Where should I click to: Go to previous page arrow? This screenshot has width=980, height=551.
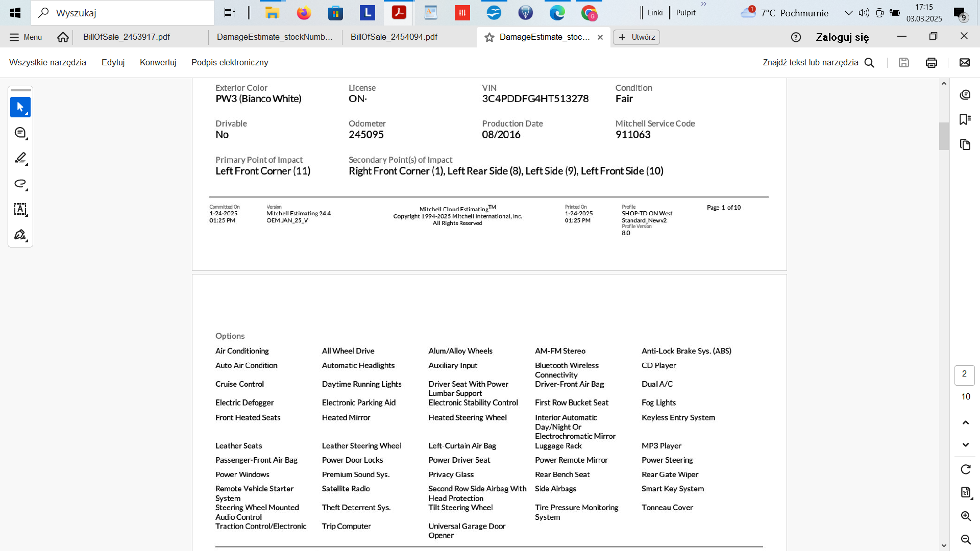click(965, 422)
